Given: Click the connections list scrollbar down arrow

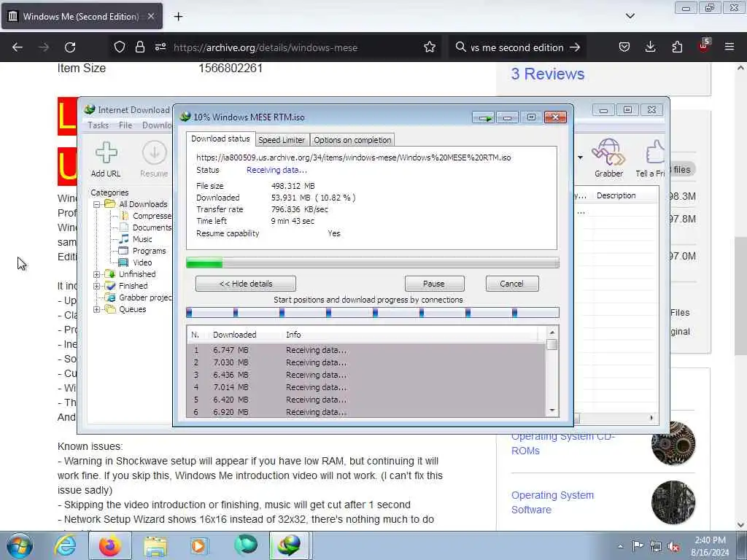Looking at the screenshot, I should coord(552,411).
